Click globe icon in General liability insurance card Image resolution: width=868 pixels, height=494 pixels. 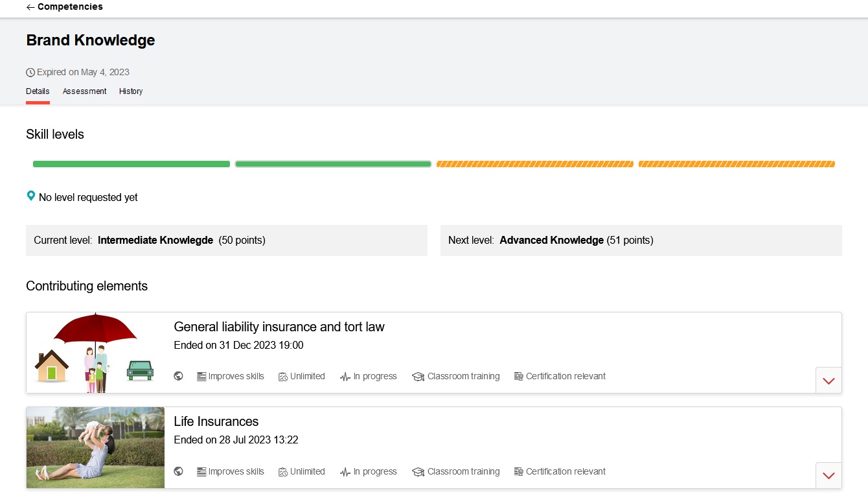[179, 376]
